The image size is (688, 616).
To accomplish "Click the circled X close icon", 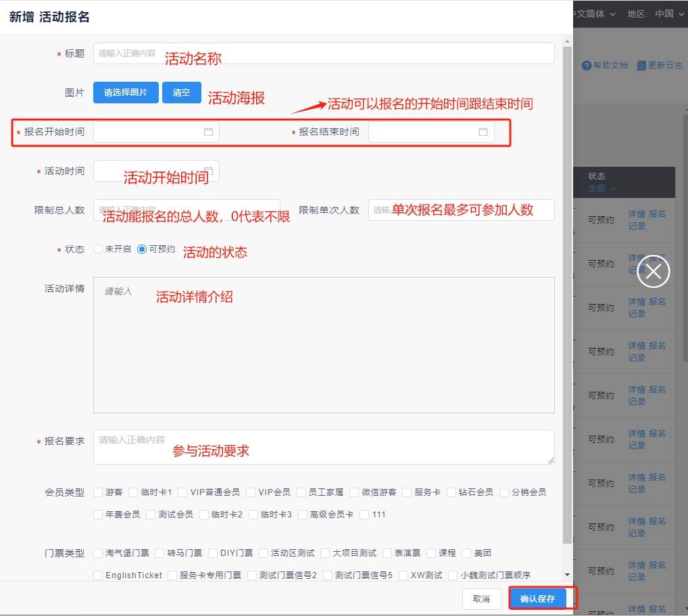I will pyautogui.click(x=653, y=272).
